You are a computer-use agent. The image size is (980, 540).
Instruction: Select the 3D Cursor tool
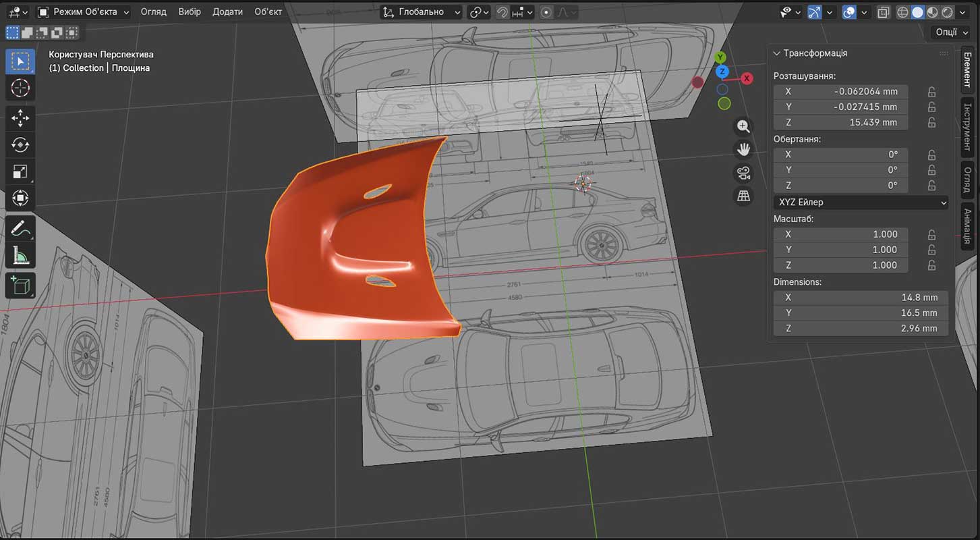click(x=20, y=88)
